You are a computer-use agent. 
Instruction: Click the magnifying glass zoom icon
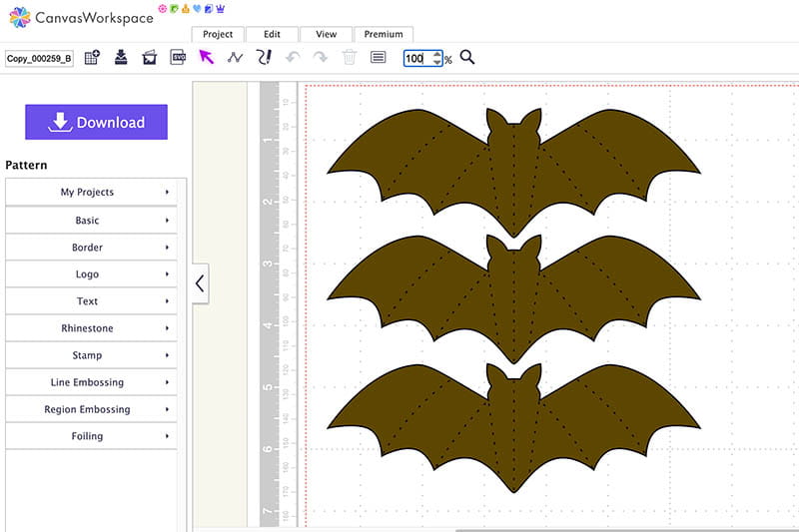click(x=466, y=58)
